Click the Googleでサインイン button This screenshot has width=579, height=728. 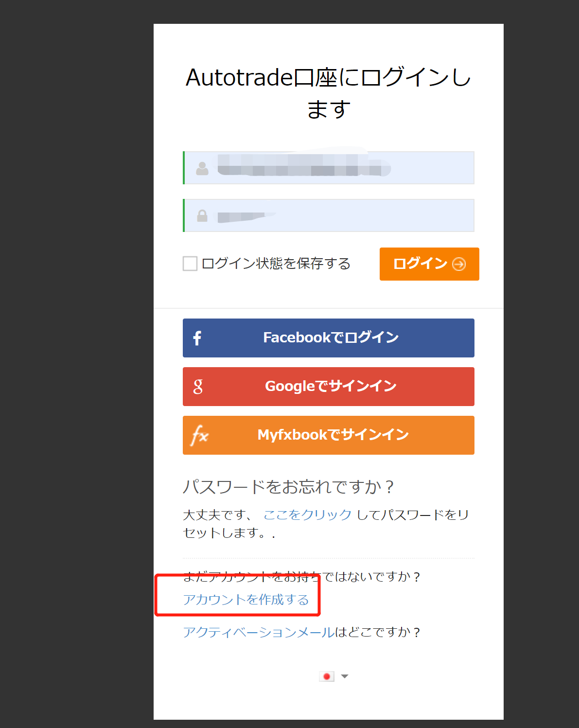[329, 387]
